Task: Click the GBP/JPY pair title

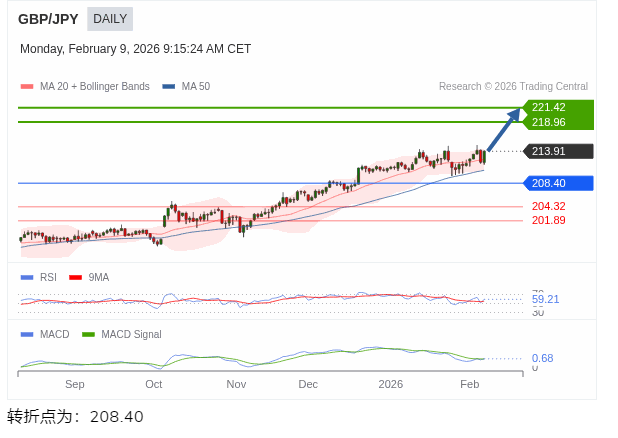Action: tap(48, 19)
